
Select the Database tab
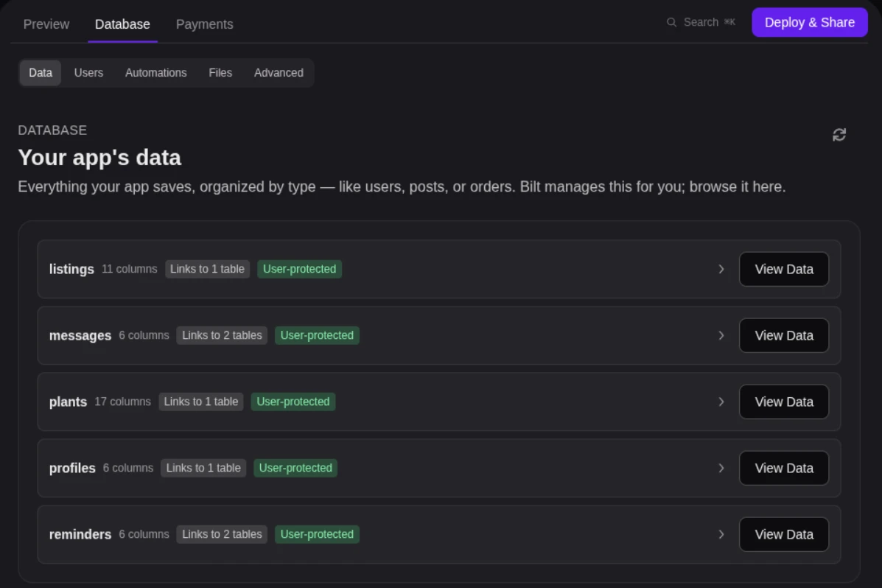(122, 24)
